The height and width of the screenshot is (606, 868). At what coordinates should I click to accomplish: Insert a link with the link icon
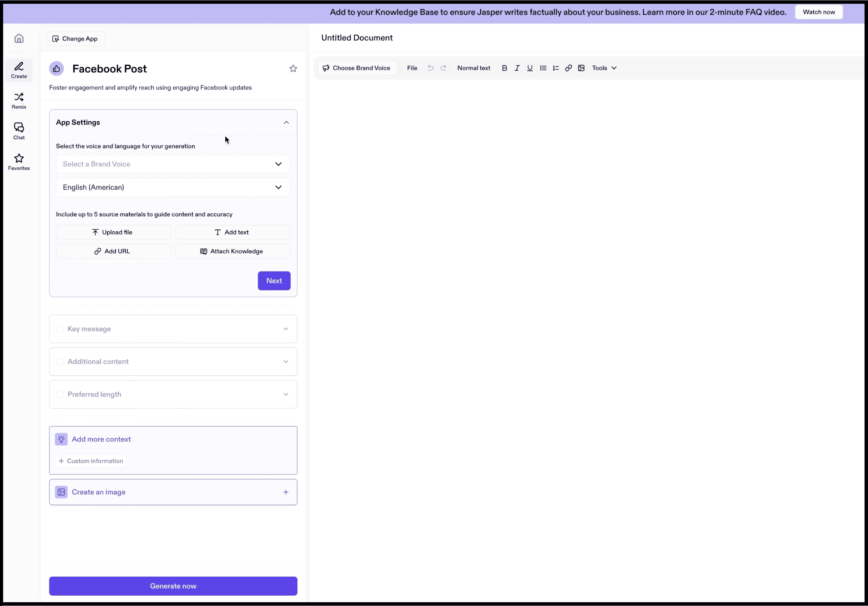pyautogui.click(x=568, y=68)
